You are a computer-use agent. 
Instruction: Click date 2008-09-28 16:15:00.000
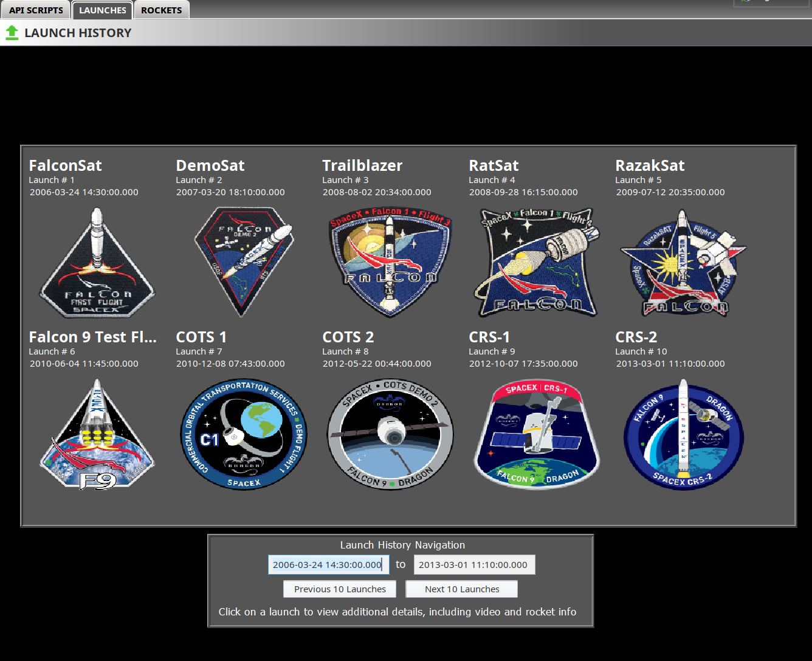[x=523, y=192]
